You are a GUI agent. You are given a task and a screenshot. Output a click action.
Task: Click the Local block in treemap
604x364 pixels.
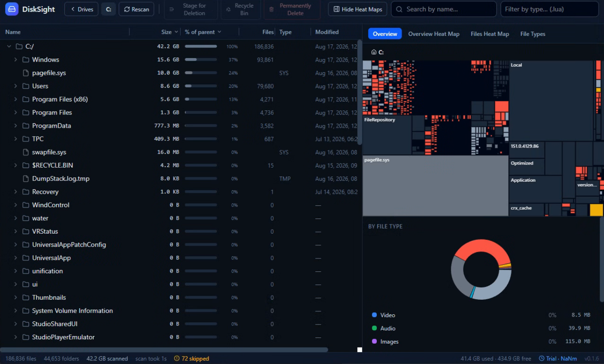tap(551, 101)
